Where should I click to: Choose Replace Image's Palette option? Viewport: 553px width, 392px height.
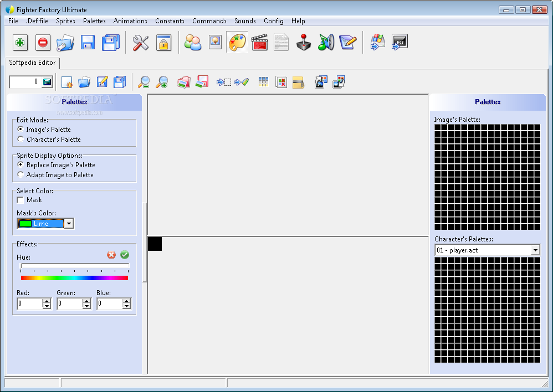(x=21, y=164)
